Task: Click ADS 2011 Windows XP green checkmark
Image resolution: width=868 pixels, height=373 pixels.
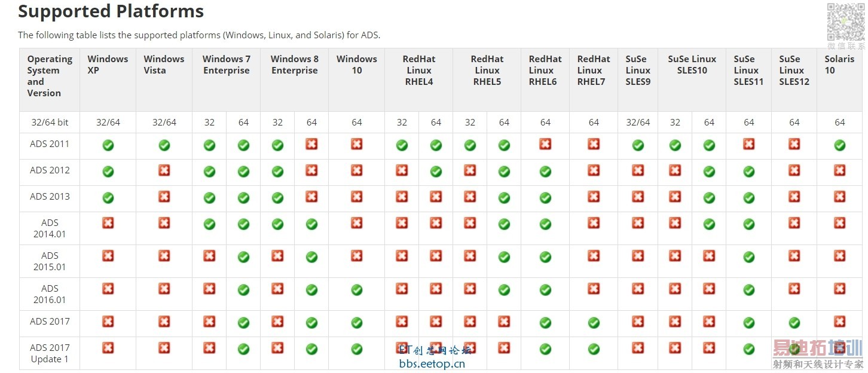Action: coord(108,145)
